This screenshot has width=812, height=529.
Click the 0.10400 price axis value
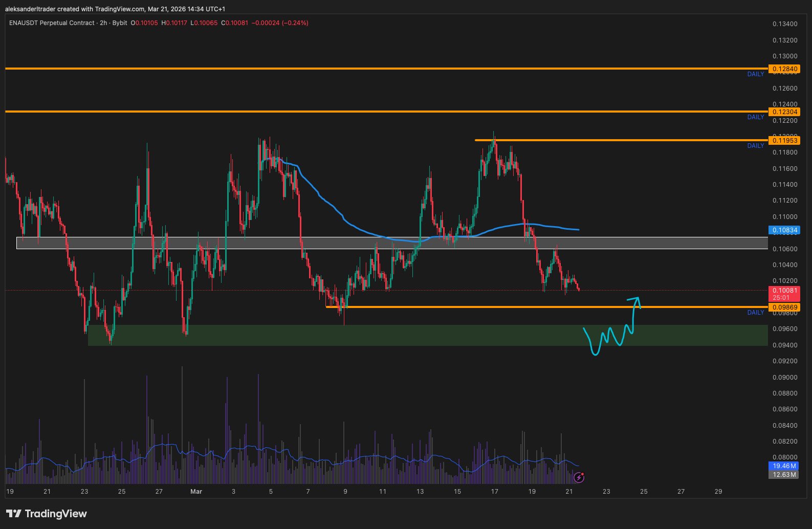point(785,265)
